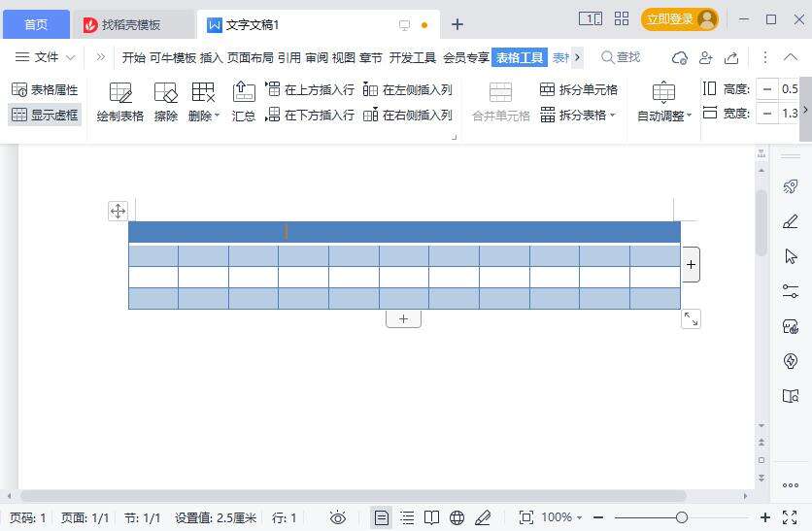Switch to the Review (审阅) tab

[317, 57]
